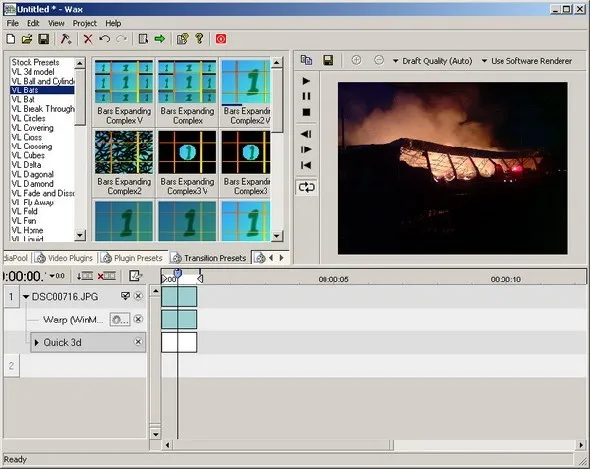This screenshot has width=590, height=469.
Task: Toggle loop playback button
Action: (306, 187)
